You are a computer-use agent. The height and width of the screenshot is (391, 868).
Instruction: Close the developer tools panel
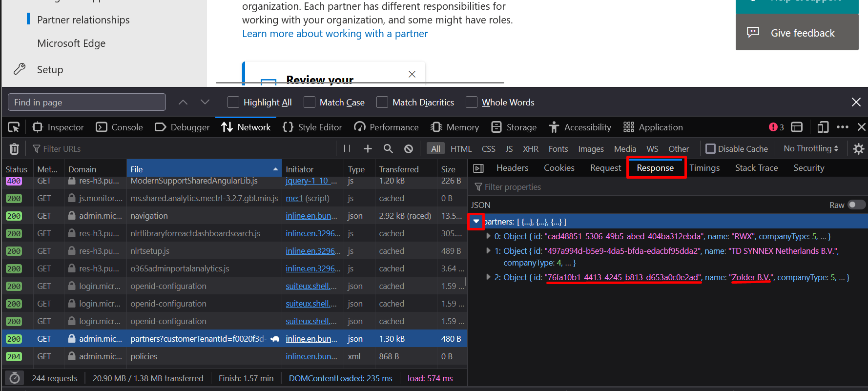tap(862, 127)
